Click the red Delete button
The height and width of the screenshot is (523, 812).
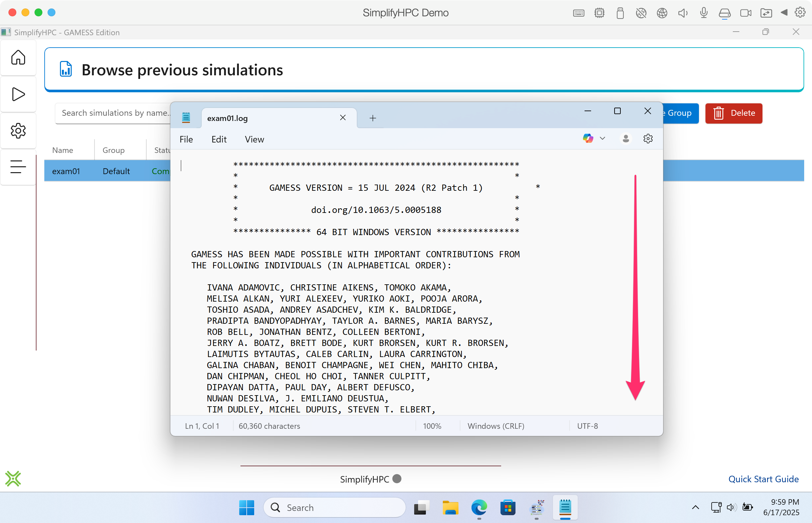pyautogui.click(x=733, y=113)
